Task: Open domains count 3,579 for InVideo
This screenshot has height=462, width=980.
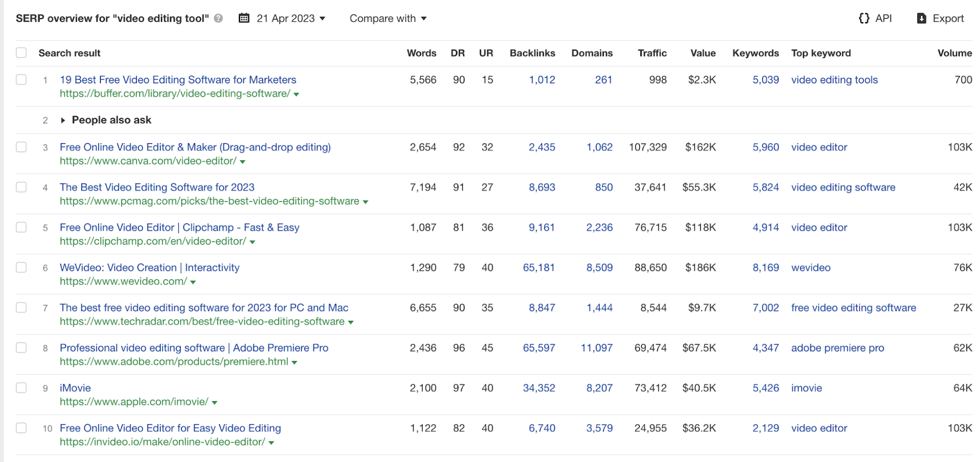Action: click(x=600, y=428)
